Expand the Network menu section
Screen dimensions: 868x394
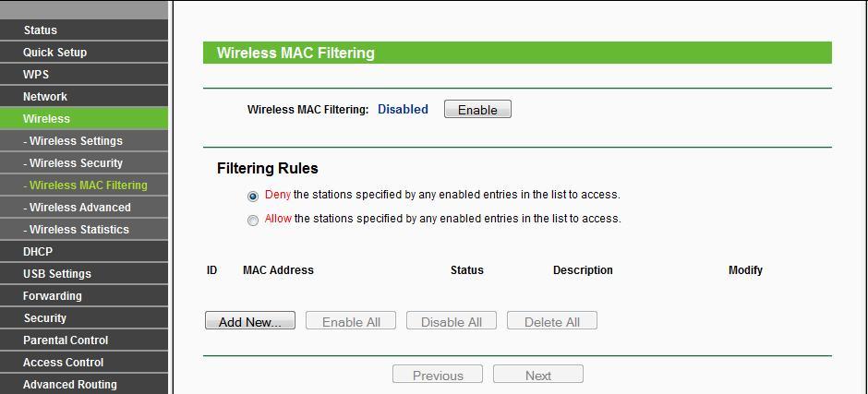[x=84, y=96]
